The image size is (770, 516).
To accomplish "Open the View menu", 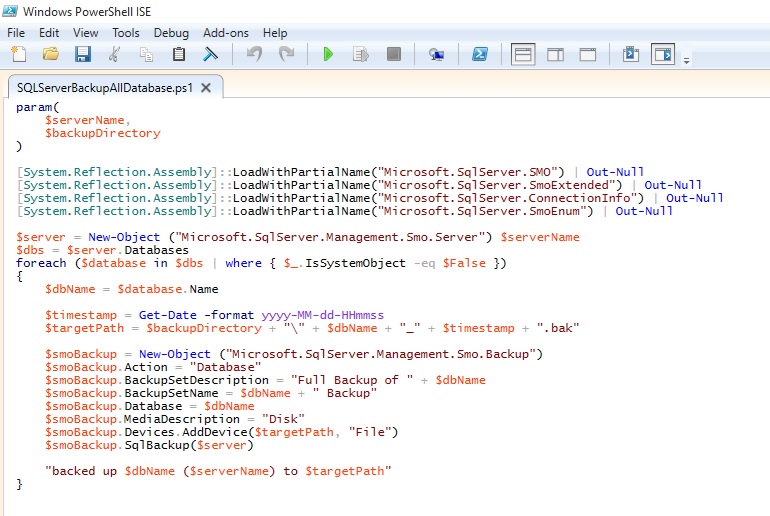I will pos(85,33).
